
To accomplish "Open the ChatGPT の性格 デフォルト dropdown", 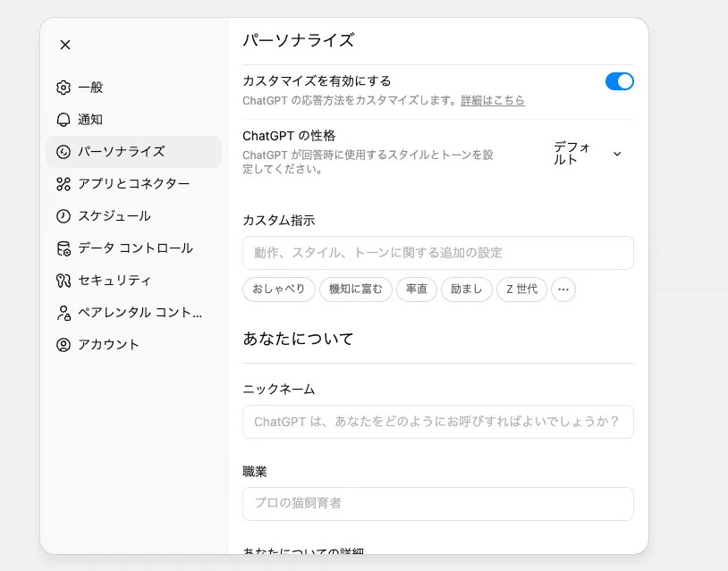I will [587, 154].
